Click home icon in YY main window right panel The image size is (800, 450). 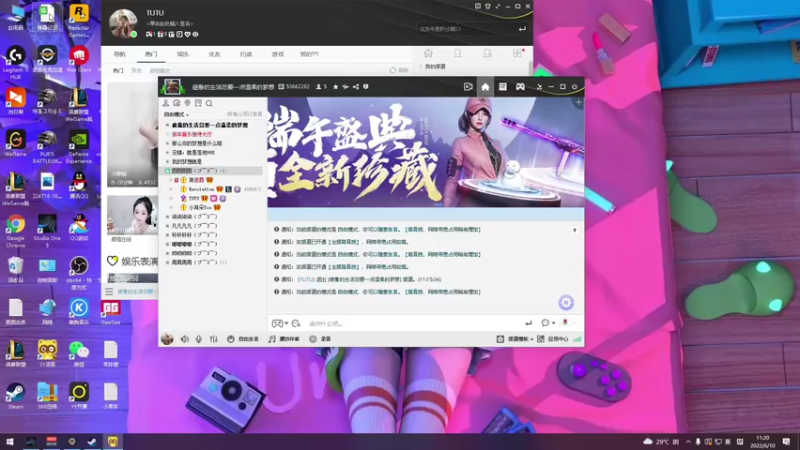[x=428, y=53]
